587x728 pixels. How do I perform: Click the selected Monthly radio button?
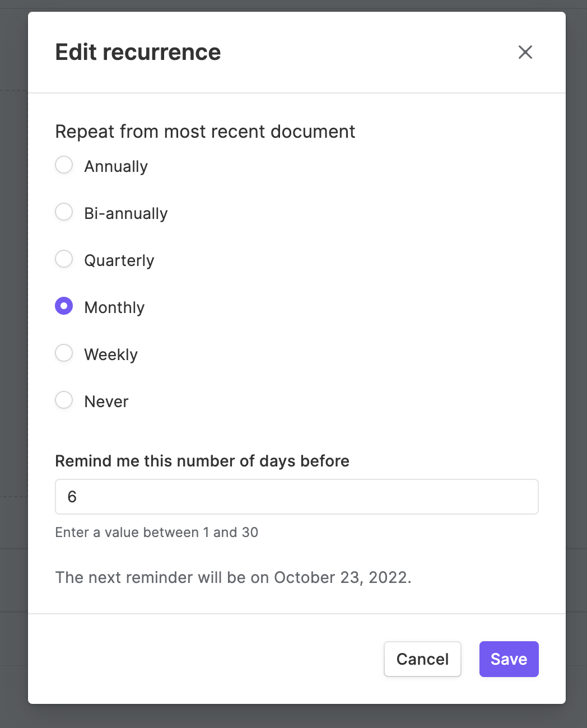point(64,306)
